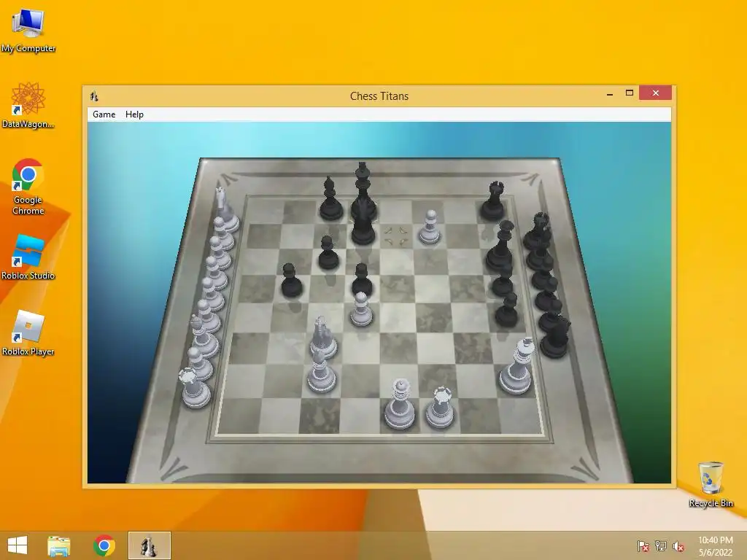
Task: Select the white rook beside the white queen
Action: point(440,407)
